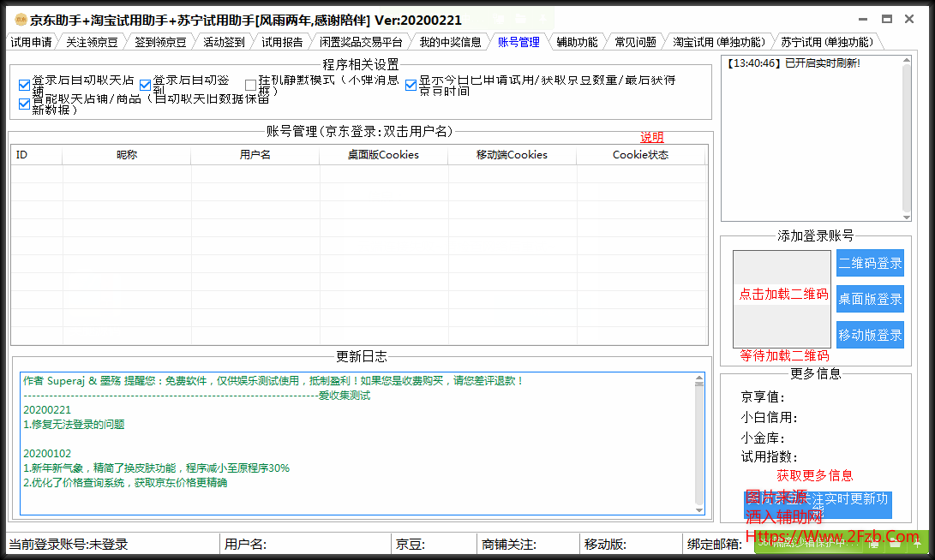Click the folder icon in 360 sandbox bar
This screenshot has width=935, height=560.
click(895, 543)
